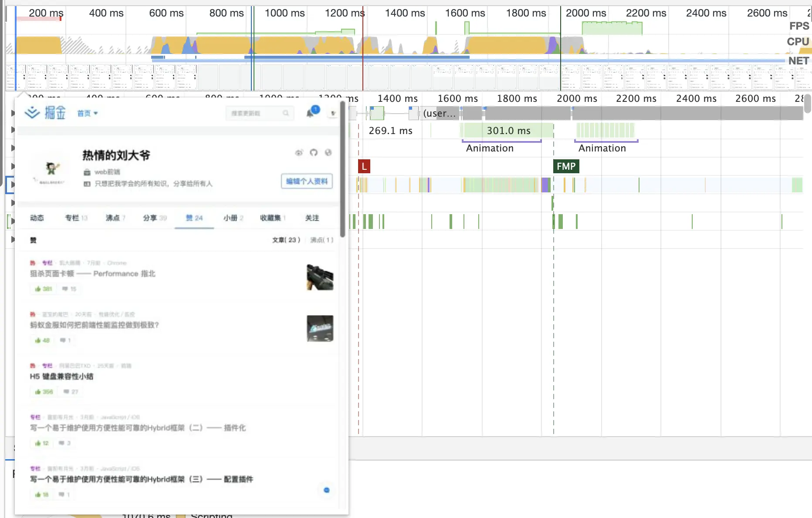Expand the track row with Animation bars
This screenshot has height=518, width=812.
(x=13, y=148)
